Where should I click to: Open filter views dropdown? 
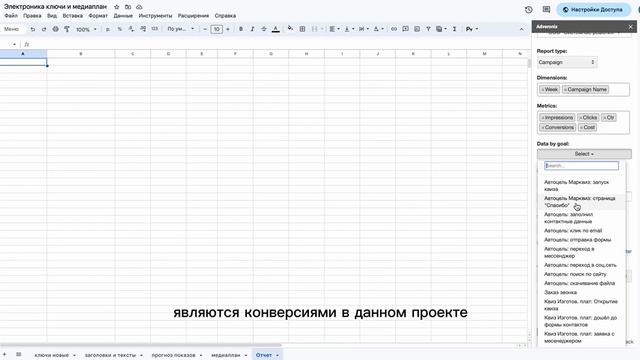point(441,29)
